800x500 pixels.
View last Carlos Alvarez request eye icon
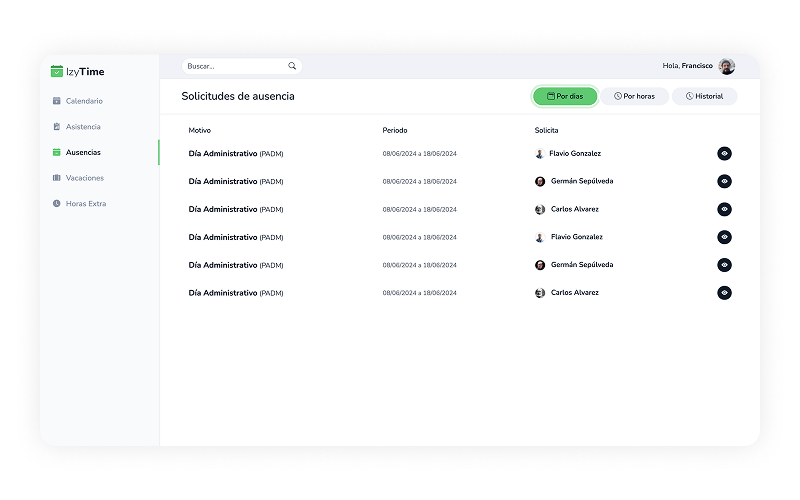click(724, 293)
